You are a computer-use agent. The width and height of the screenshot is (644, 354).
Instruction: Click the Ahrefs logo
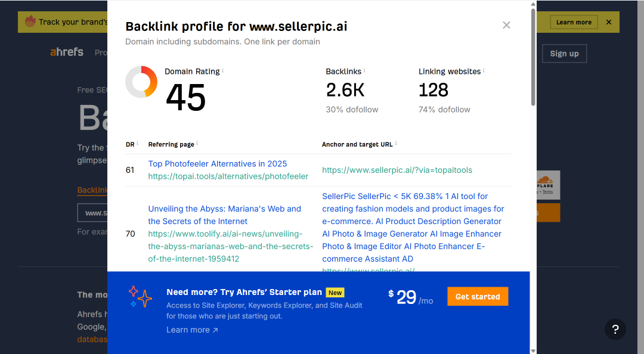67,52
